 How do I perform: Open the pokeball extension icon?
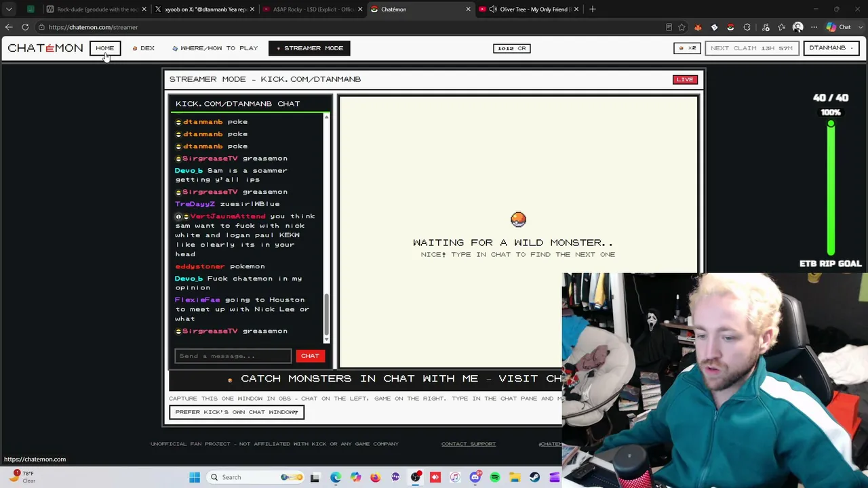730,27
